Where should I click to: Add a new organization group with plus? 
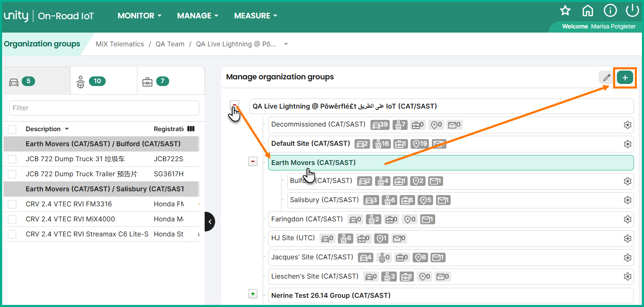pos(625,78)
